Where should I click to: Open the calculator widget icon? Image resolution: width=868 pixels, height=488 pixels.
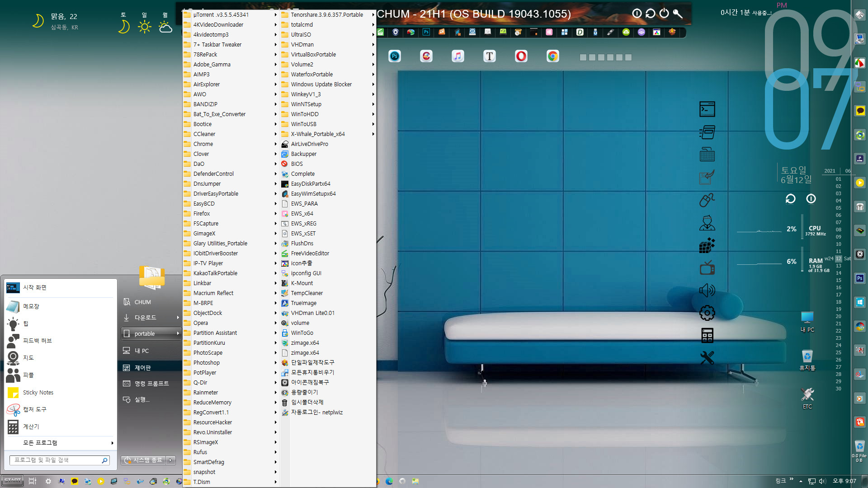707,335
